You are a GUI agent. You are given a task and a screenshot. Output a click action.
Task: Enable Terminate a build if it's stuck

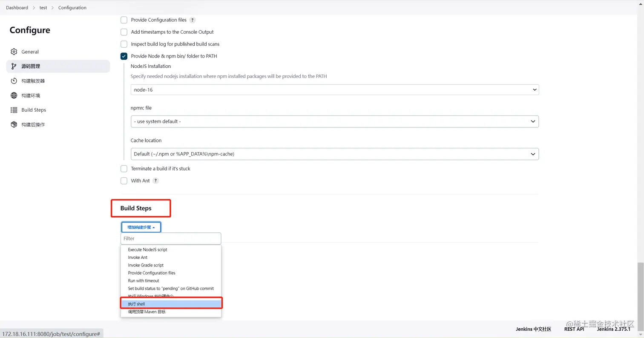(124, 168)
